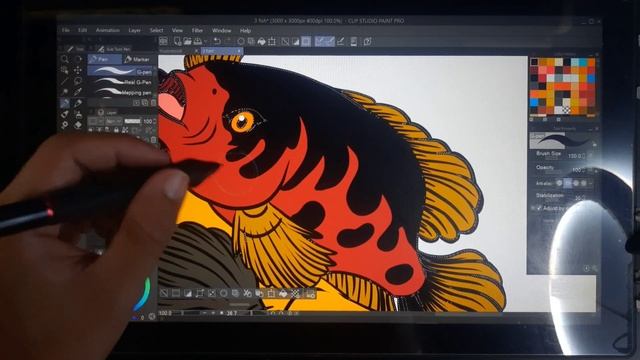Open the CLIP STUDIO launcher icon in command bar
Viewport: 640px width, 360px height.
pos(164,41)
